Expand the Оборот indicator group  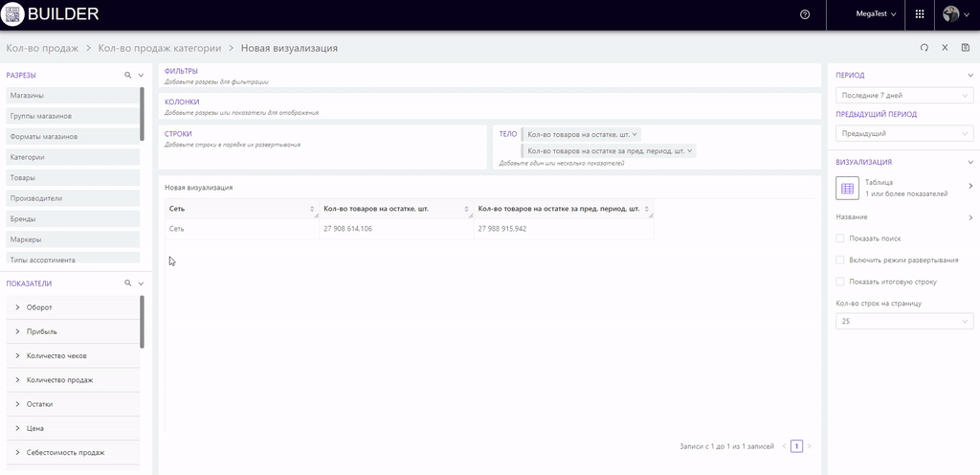coord(18,307)
